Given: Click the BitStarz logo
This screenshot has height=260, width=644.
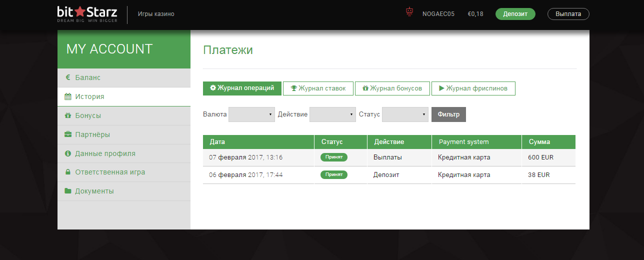Looking at the screenshot, I should point(87,14).
